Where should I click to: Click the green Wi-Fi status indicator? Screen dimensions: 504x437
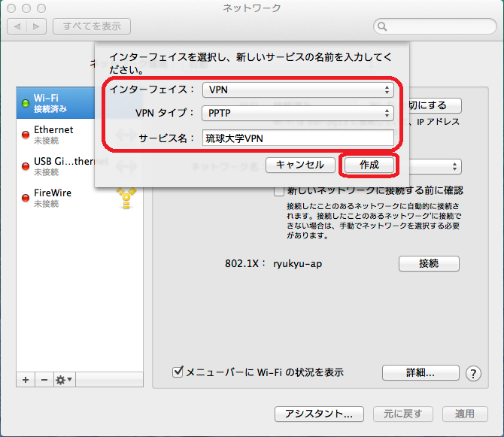26,103
